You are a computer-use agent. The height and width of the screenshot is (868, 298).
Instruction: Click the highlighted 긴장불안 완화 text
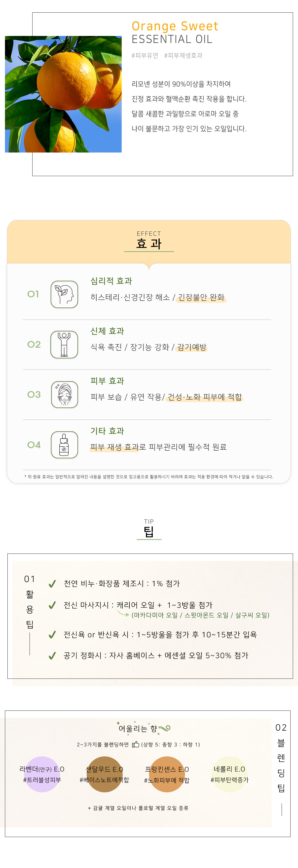coord(201,297)
